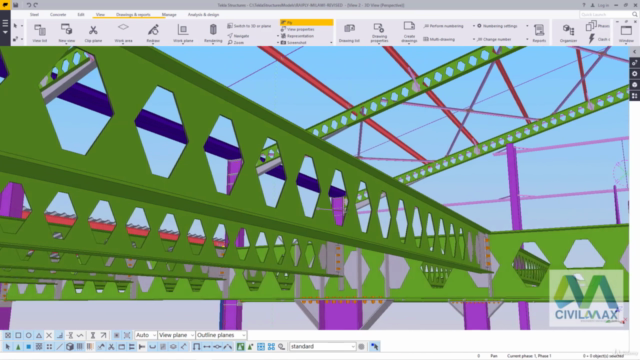Click the hamburger menu in left sidebar
This screenshot has width=640, height=360.
coord(5,23)
